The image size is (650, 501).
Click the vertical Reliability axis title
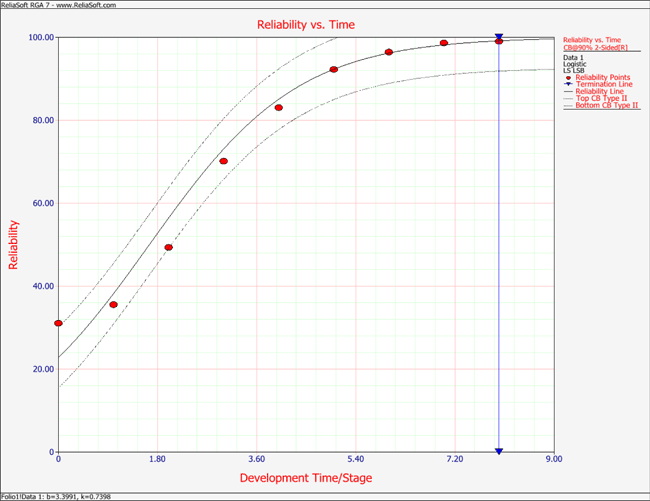tap(13, 244)
